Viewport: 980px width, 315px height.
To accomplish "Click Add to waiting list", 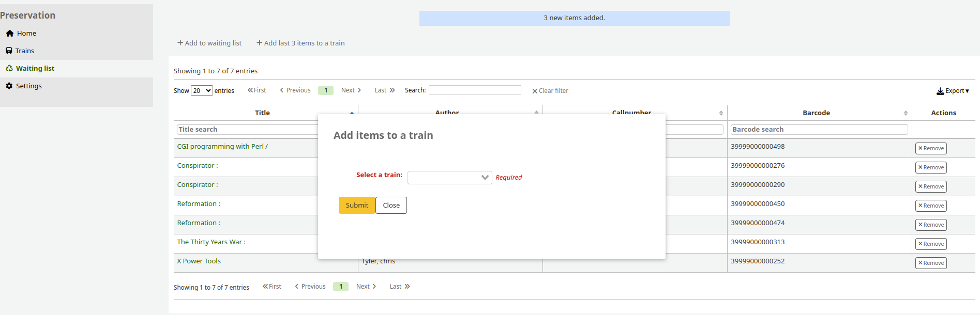I will pyautogui.click(x=209, y=43).
